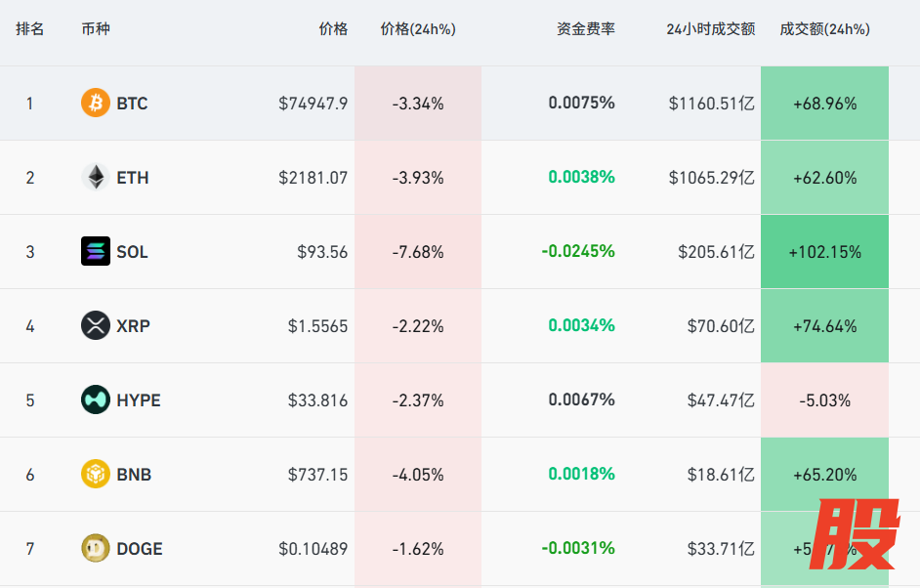Open the BTC ticker link

(x=132, y=104)
